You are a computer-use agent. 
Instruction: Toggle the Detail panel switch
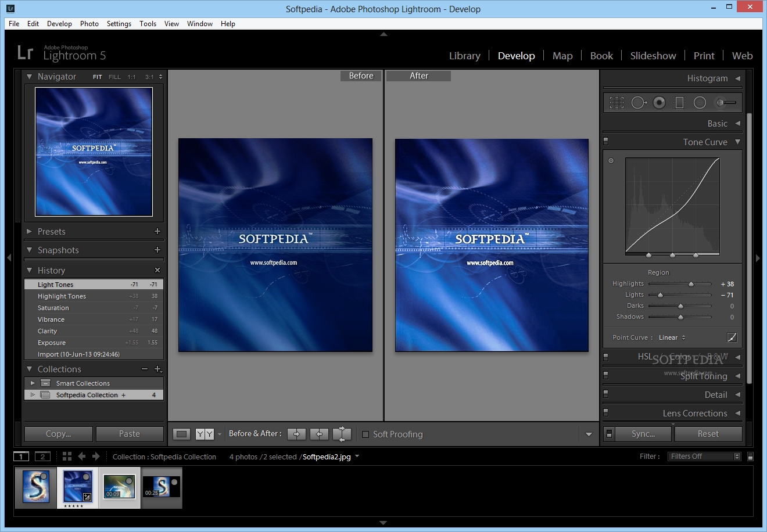(606, 394)
